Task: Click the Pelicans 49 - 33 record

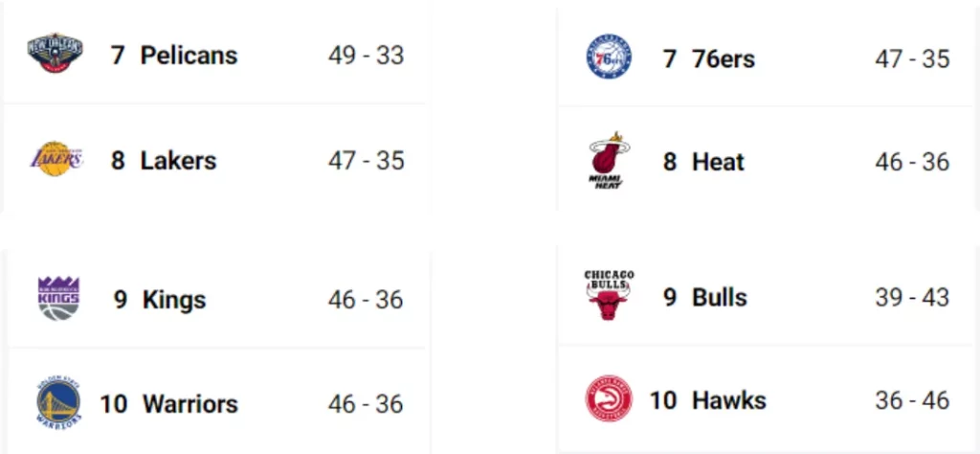Action: [x=366, y=55]
